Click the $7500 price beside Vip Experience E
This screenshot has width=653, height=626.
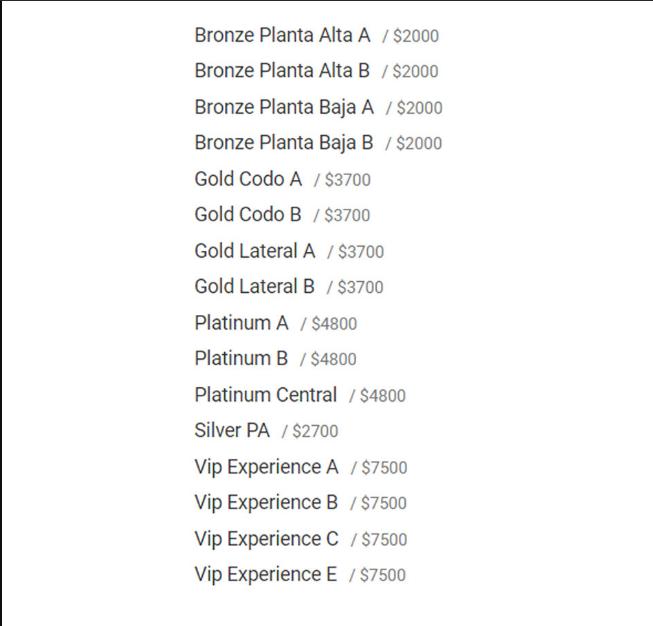[x=383, y=576]
